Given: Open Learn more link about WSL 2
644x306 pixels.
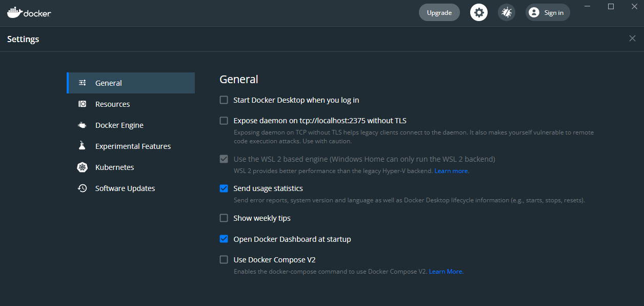Looking at the screenshot, I should [x=452, y=170].
